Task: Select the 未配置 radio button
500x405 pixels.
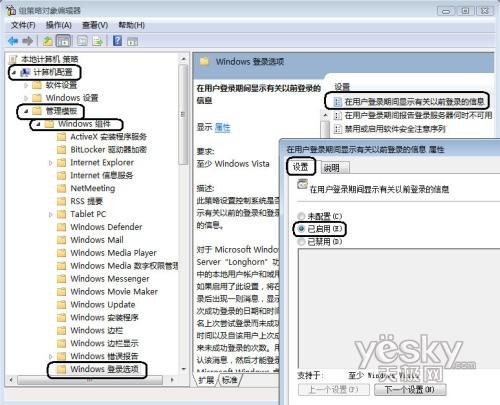Action: click(x=301, y=216)
